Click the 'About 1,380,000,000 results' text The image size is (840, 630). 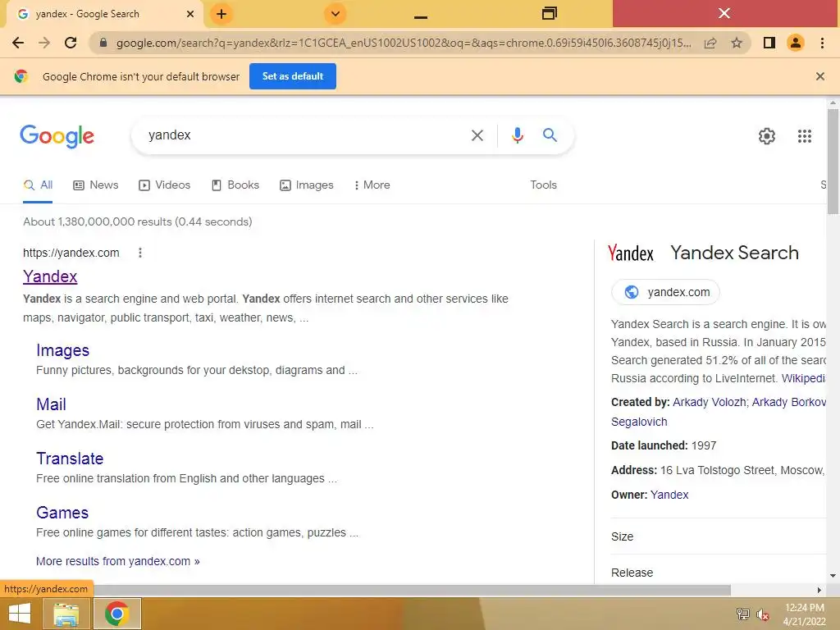(x=137, y=221)
